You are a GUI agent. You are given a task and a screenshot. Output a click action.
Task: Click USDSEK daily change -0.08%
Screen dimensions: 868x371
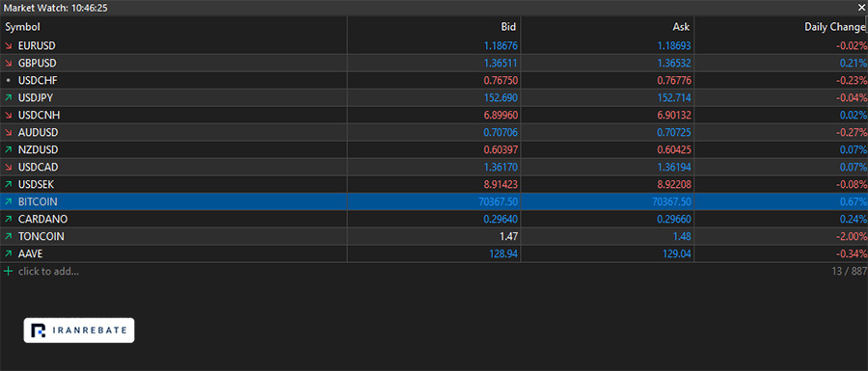click(851, 185)
